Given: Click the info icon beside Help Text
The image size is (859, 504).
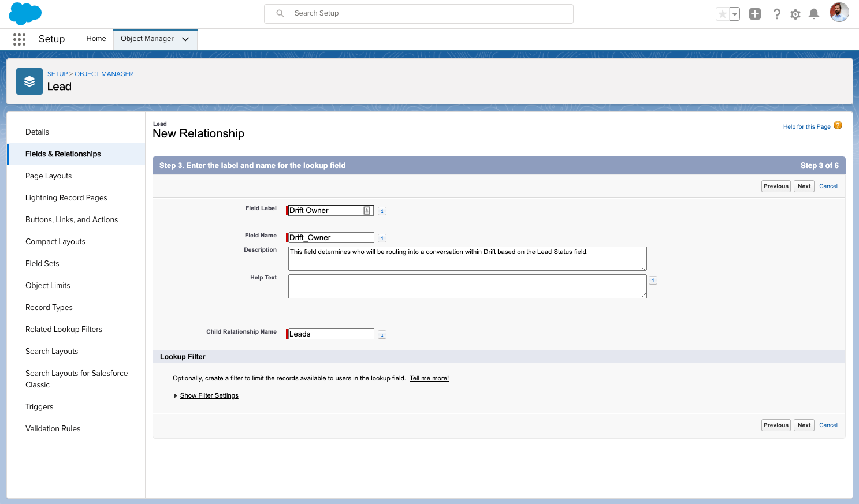Looking at the screenshot, I should [x=653, y=281].
